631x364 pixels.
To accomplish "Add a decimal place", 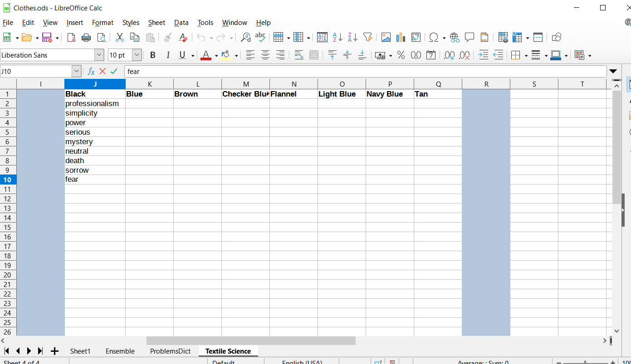I will point(449,55).
